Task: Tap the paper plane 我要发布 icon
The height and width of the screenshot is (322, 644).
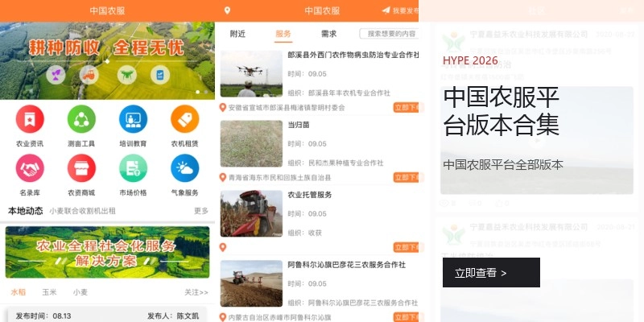Action: 386,10
